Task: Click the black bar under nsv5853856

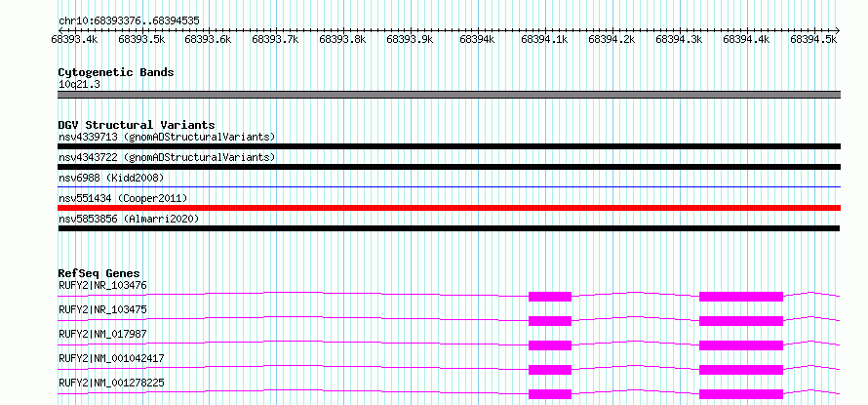Action: [x=449, y=228]
